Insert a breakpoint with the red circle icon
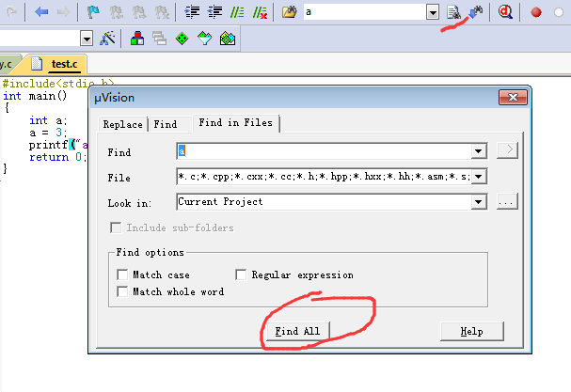 click(x=535, y=12)
